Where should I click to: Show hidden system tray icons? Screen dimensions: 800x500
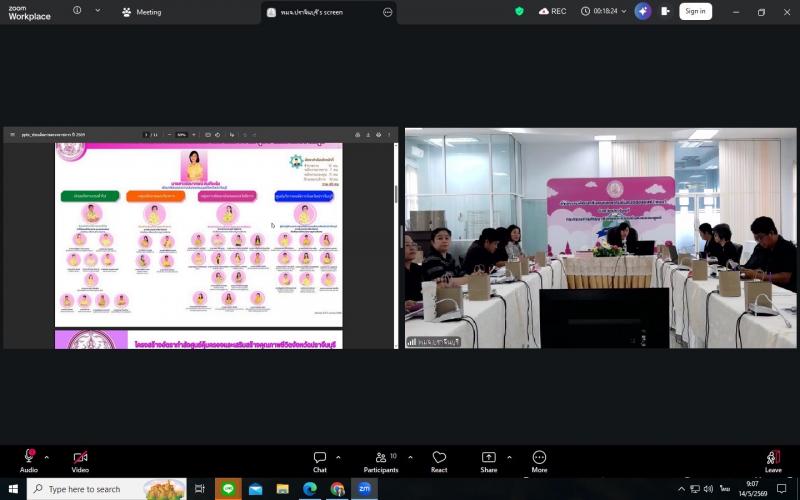tap(681, 489)
